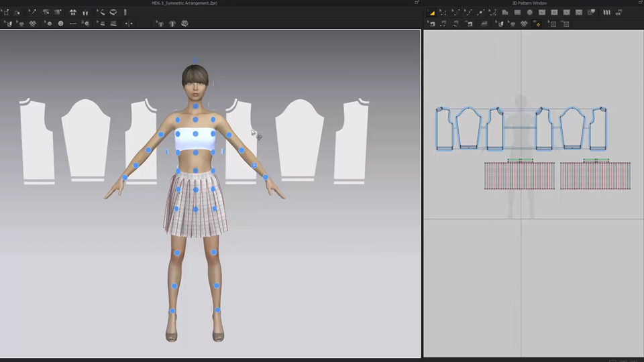This screenshot has height=362, width=644.
Task: Select the Button round tool
Action: click(x=61, y=23)
